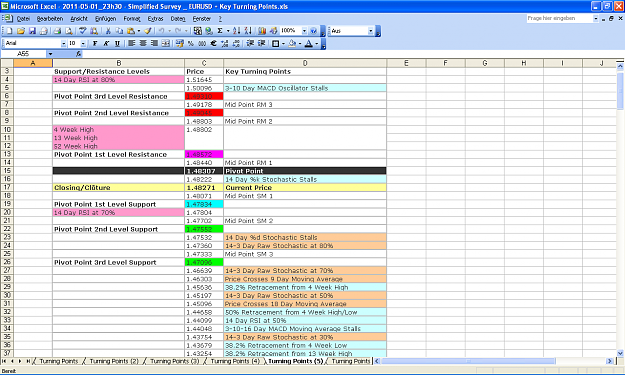Viewport: 625px width, 375px height.
Task: Select the 'Closing/Clôture' cell
Action: click(118, 187)
